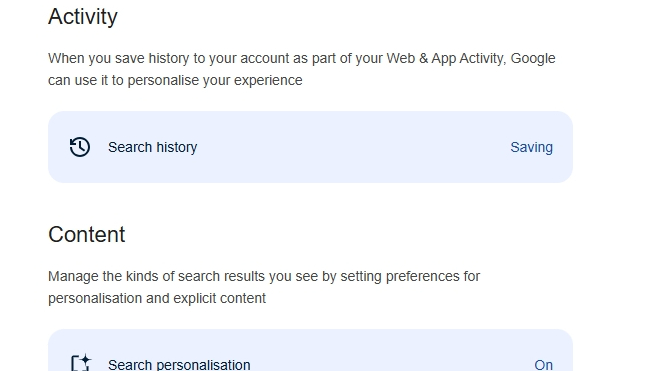Click the Activity section heading
The image size is (659, 371).
point(83,17)
